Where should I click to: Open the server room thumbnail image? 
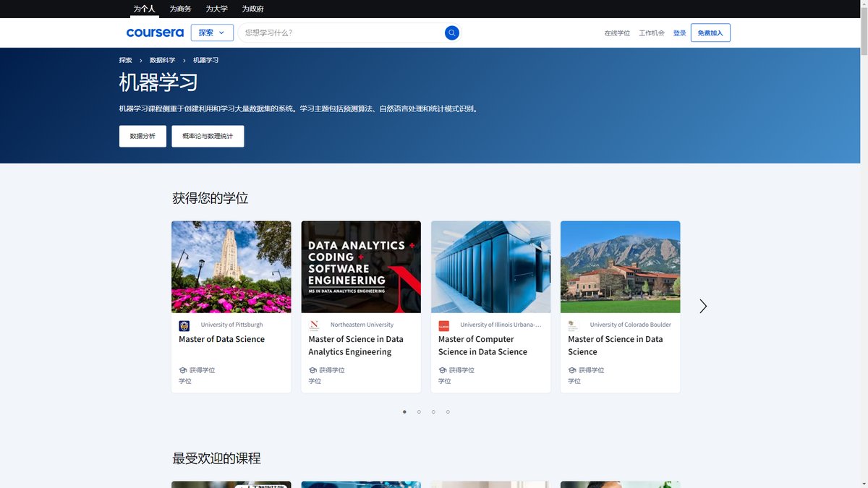[490, 267]
